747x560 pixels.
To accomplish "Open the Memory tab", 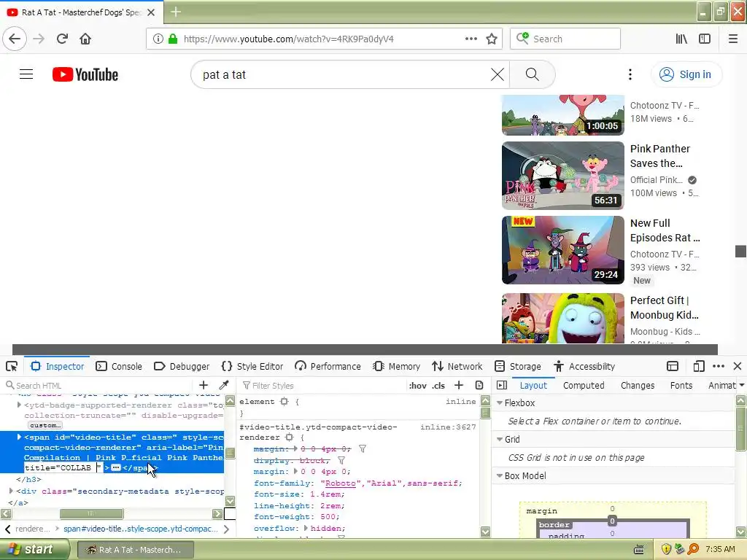I will [397, 366].
